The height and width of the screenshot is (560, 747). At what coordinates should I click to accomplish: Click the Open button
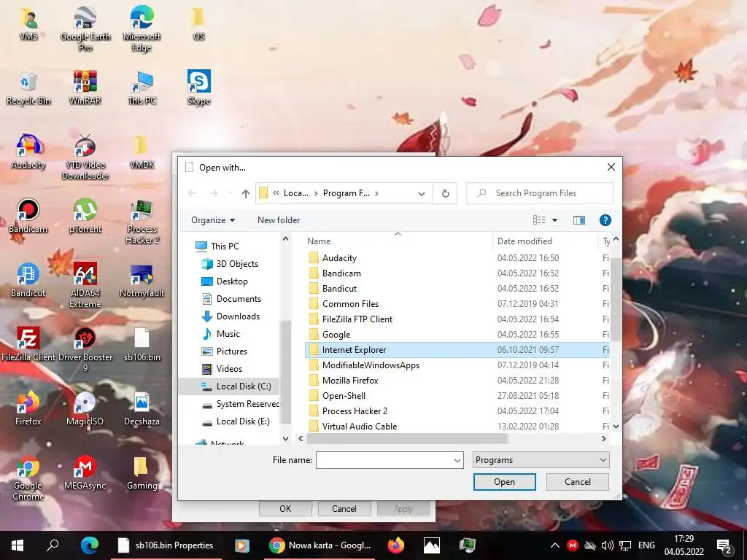pyautogui.click(x=505, y=482)
